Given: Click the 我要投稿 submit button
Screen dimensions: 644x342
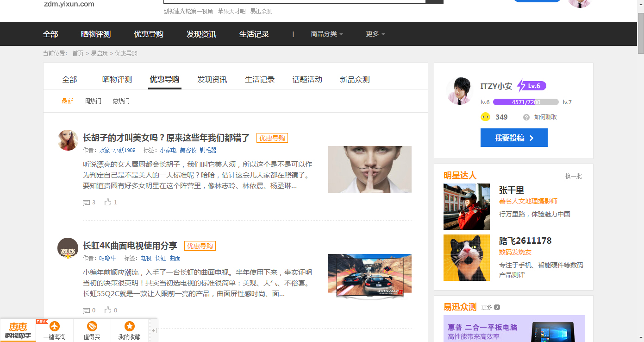Looking at the screenshot, I should click(x=514, y=137).
